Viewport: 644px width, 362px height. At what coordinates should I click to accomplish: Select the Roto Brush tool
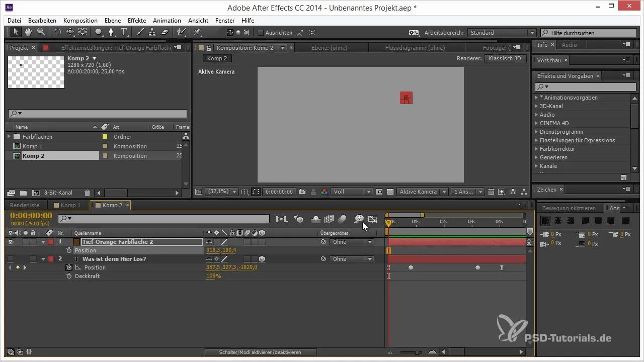[181, 32]
